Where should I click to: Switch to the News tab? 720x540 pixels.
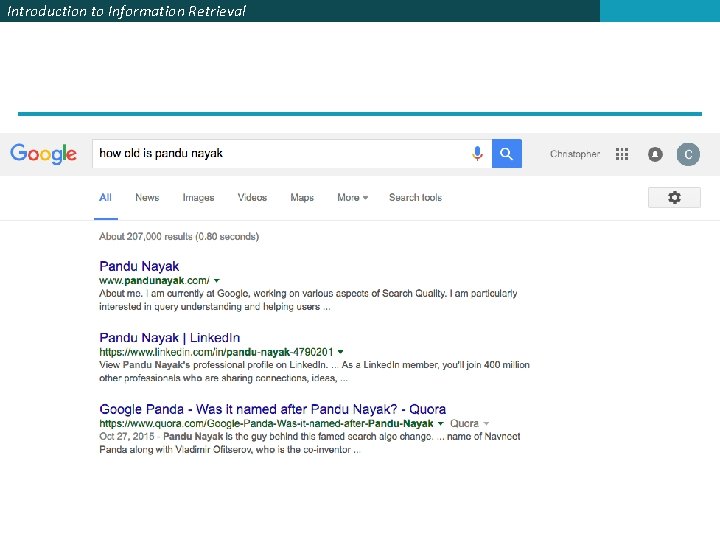147,197
